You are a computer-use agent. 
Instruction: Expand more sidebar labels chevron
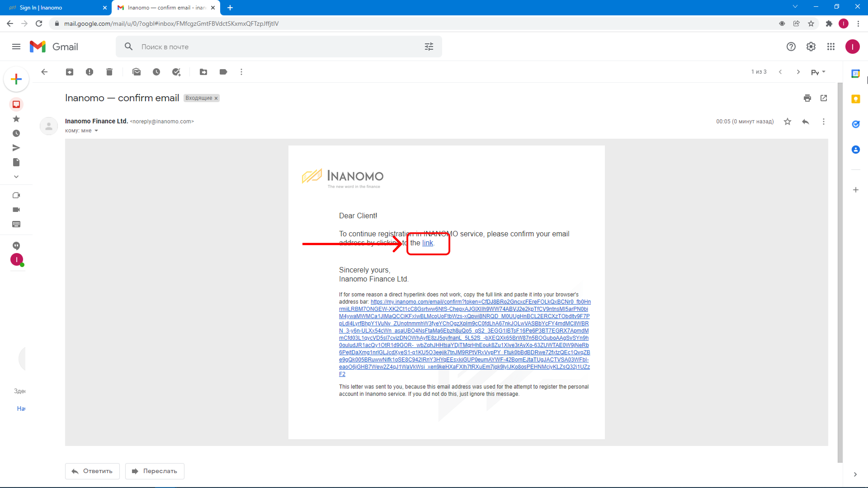(x=16, y=176)
